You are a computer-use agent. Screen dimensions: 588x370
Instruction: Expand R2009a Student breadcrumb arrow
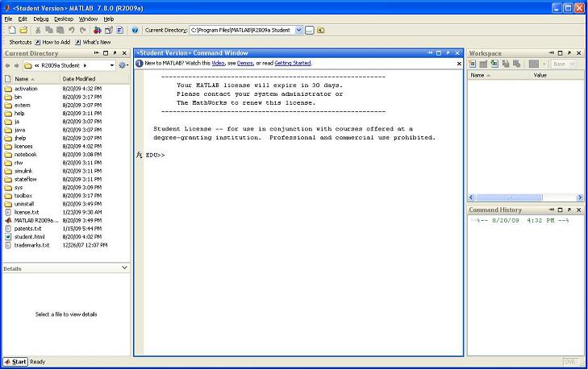[85, 65]
